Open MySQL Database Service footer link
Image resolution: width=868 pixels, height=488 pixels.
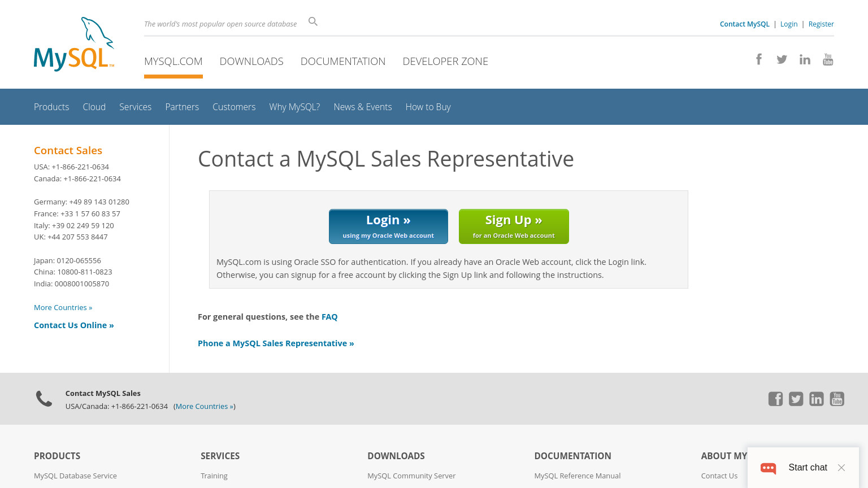coord(75,476)
